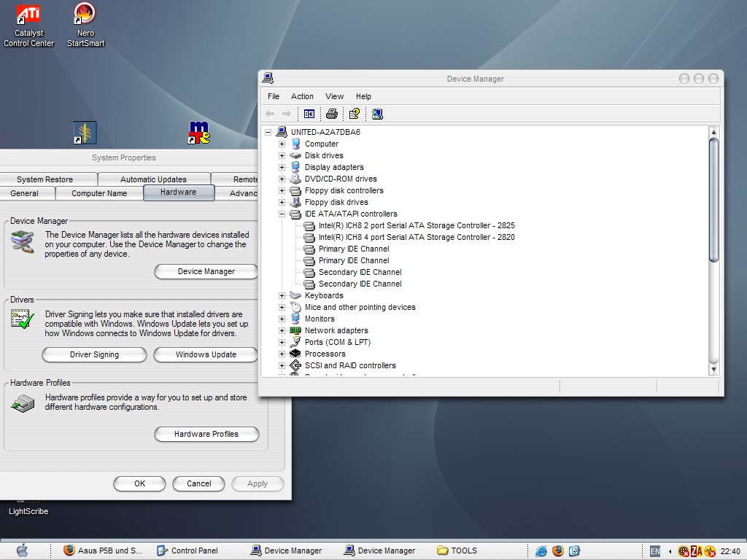
Task: Click the Device Manager vertical scrollbar thumb
Action: 713,200
